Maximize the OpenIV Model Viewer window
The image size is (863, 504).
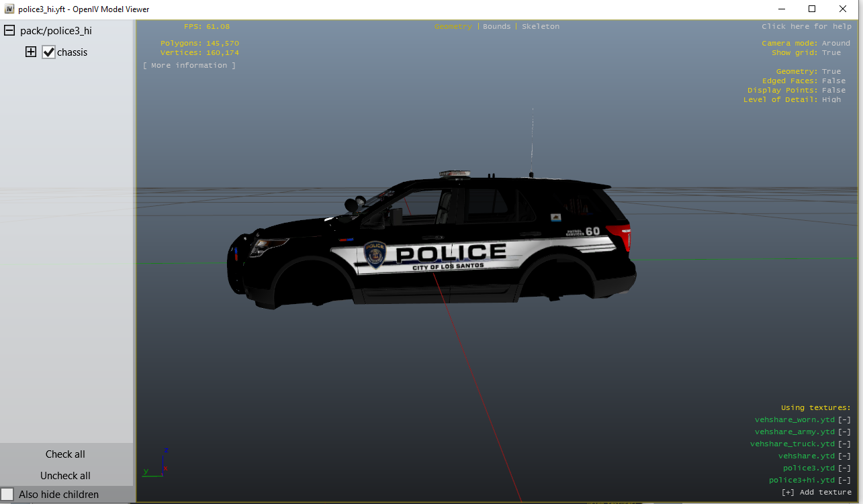pos(812,9)
